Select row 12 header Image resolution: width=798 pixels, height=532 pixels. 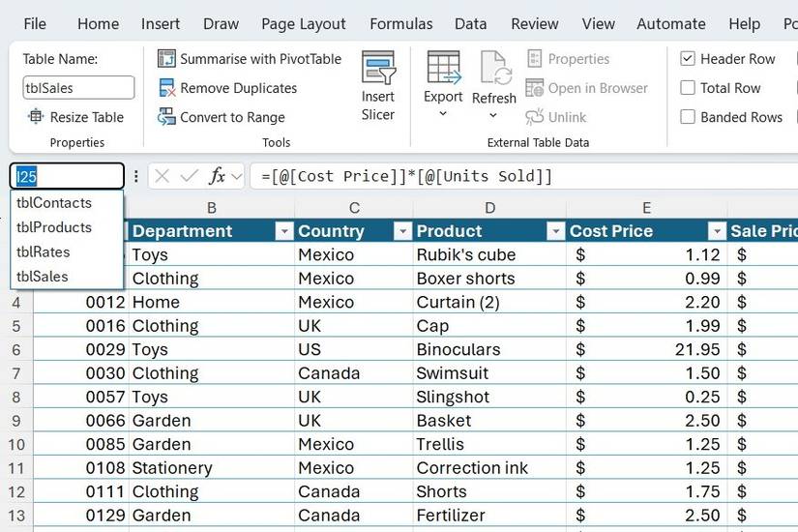coord(16,491)
